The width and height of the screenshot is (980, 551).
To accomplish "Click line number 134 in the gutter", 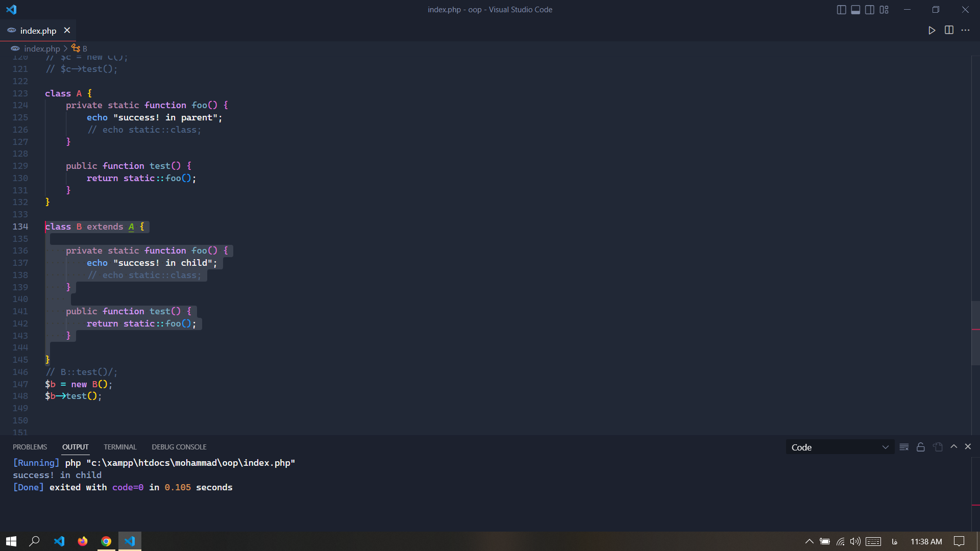I will tap(20, 227).
